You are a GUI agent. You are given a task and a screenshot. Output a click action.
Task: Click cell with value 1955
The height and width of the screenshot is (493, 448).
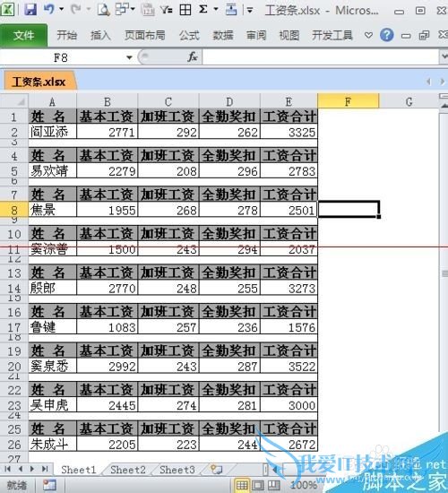tap(107, 210)
